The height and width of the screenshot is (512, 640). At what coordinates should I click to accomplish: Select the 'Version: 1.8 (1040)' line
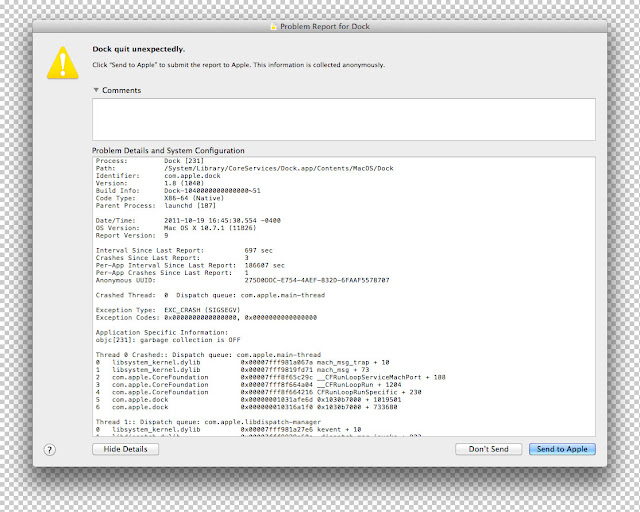150,183
